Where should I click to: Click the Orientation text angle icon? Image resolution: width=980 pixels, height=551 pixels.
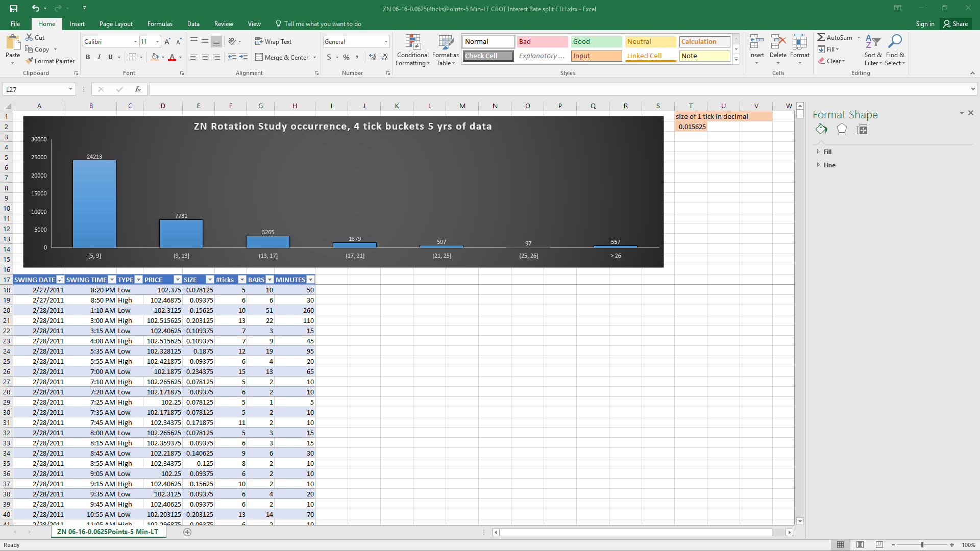(233, 41)
